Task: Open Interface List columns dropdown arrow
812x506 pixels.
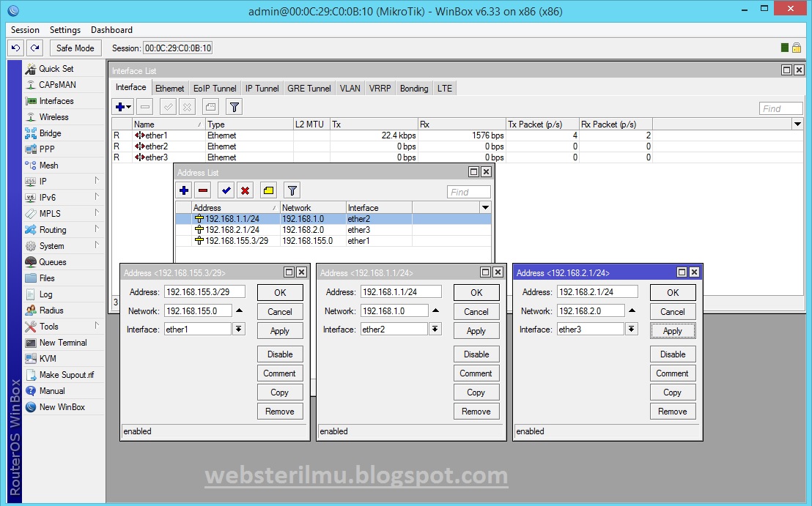Action: (x=797, y=124)
